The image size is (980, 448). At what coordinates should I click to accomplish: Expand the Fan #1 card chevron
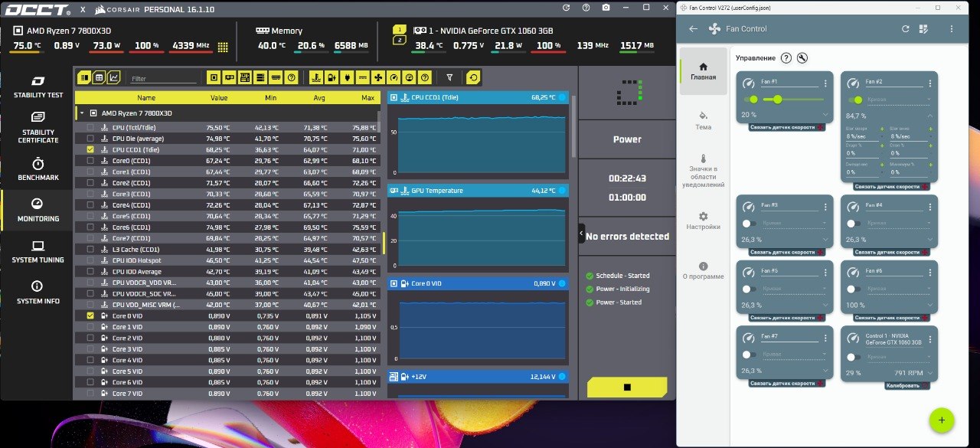[x=825, y=116]
